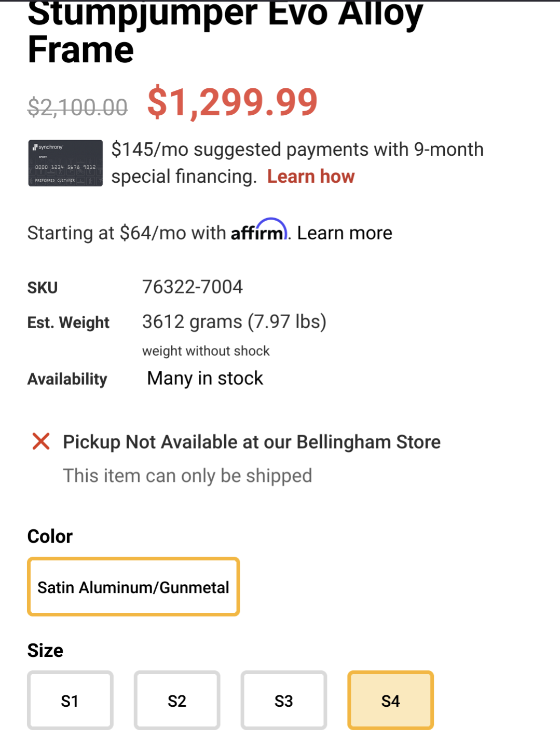Click the 3612 grams weight value
The width and height of the screenshot is (560, 740).
coord(234,321)
